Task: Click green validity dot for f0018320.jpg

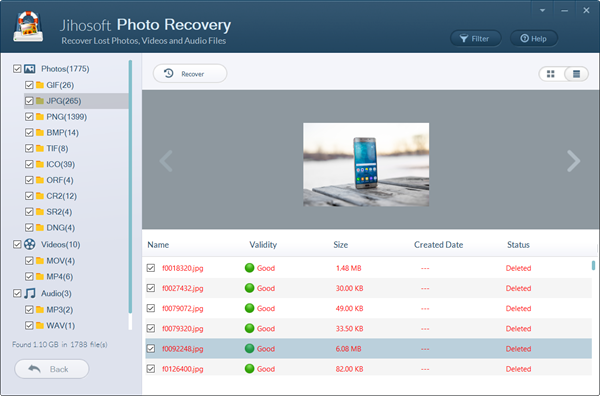Action: (249, 268)
